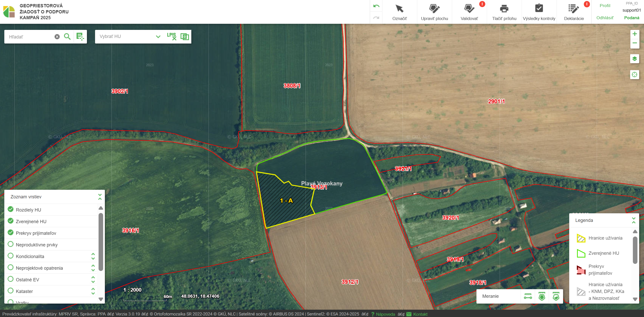Open the Validovať toolbar item
Screen dimensions: 644x317
469,12
